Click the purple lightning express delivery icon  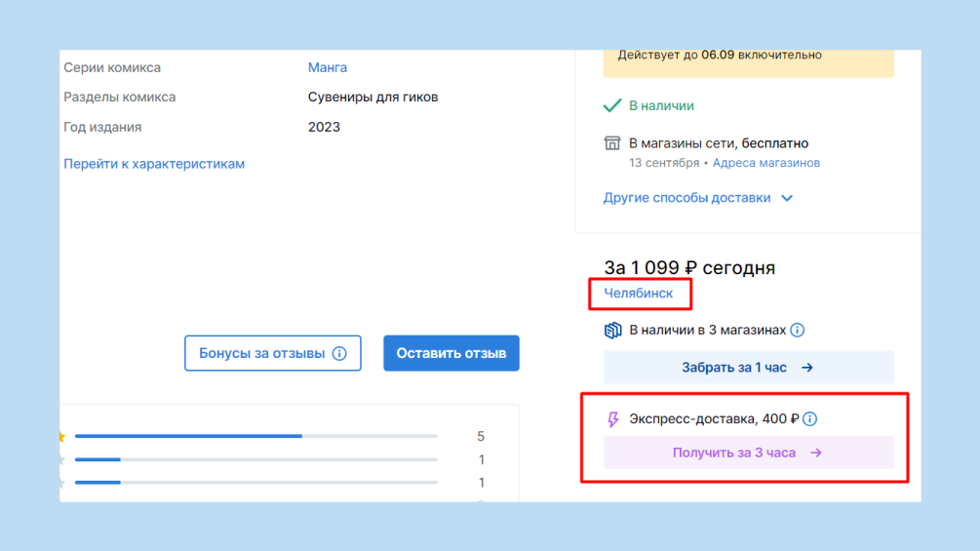[613, 419]
